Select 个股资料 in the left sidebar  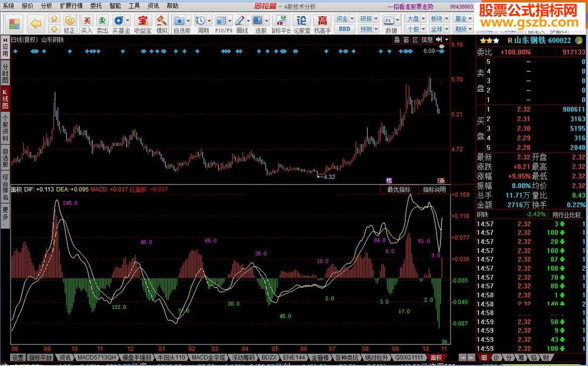pos(5,128)
